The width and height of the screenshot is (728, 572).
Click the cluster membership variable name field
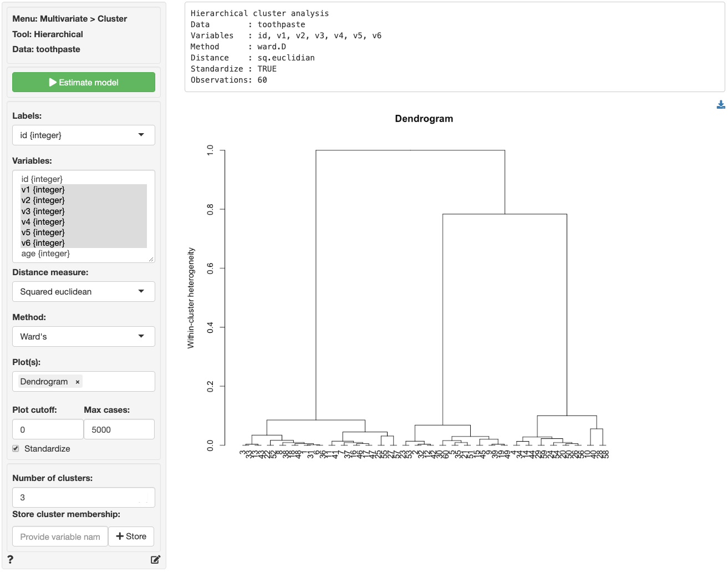60,536
